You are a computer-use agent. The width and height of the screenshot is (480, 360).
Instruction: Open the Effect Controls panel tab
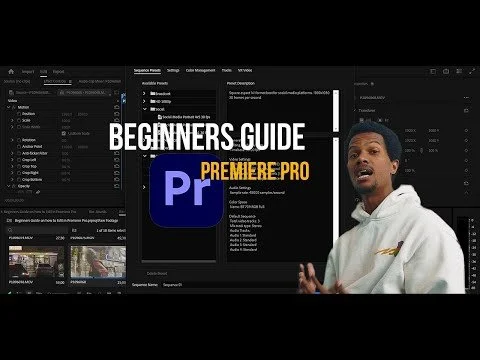(x=55, y=81)
